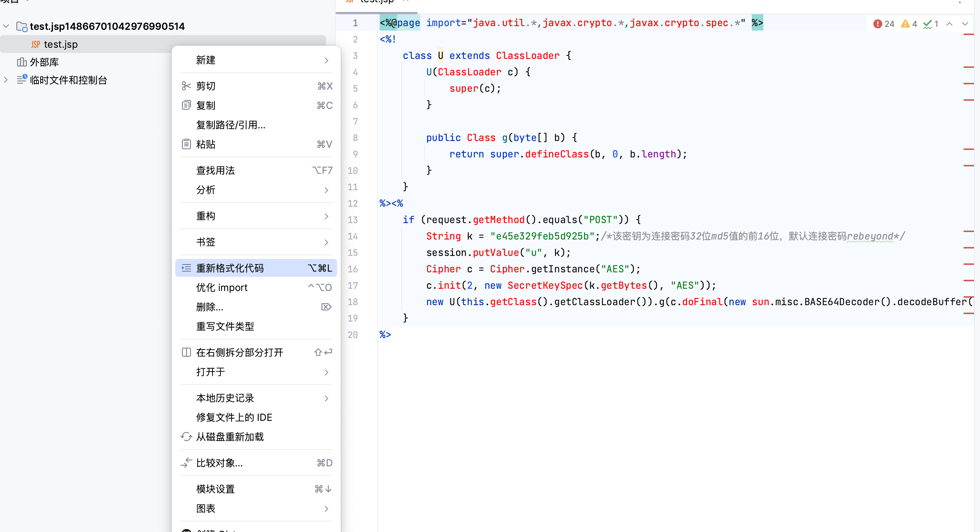980x532 pixels.
Task: Choose 复制路径/引用... from context menu
Action: [x=256, y=125]
